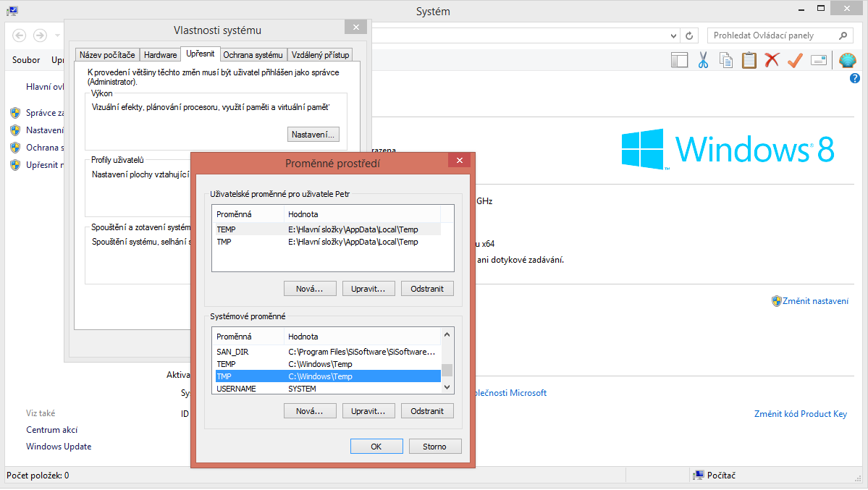Open the Vzdálený přístup tab
The image size is (868, 490).
click(320, 55)
